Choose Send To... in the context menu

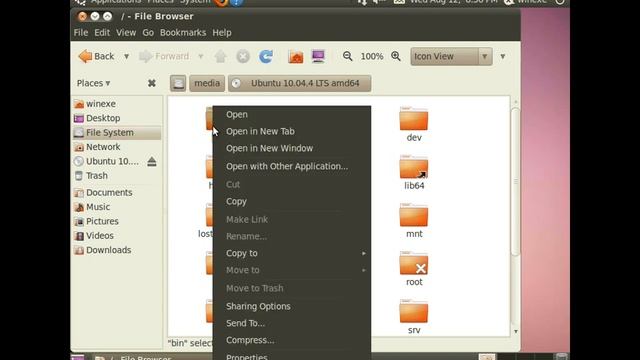pos(292,323)
